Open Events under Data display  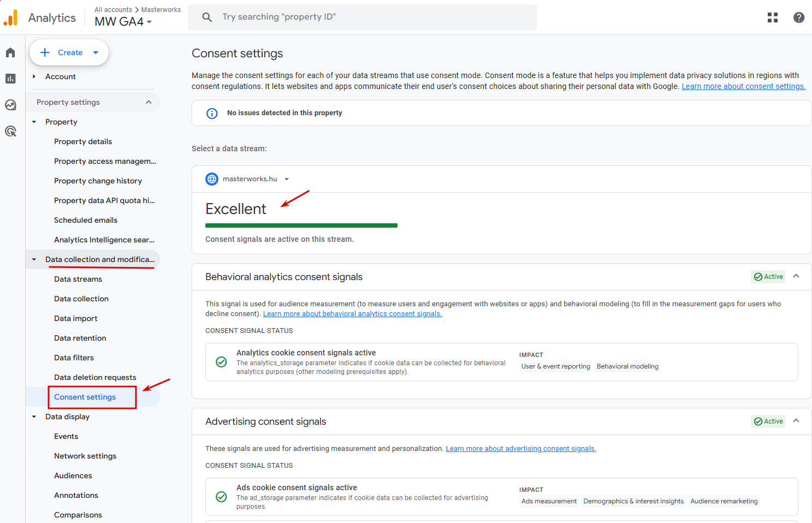tap(66, 436)
